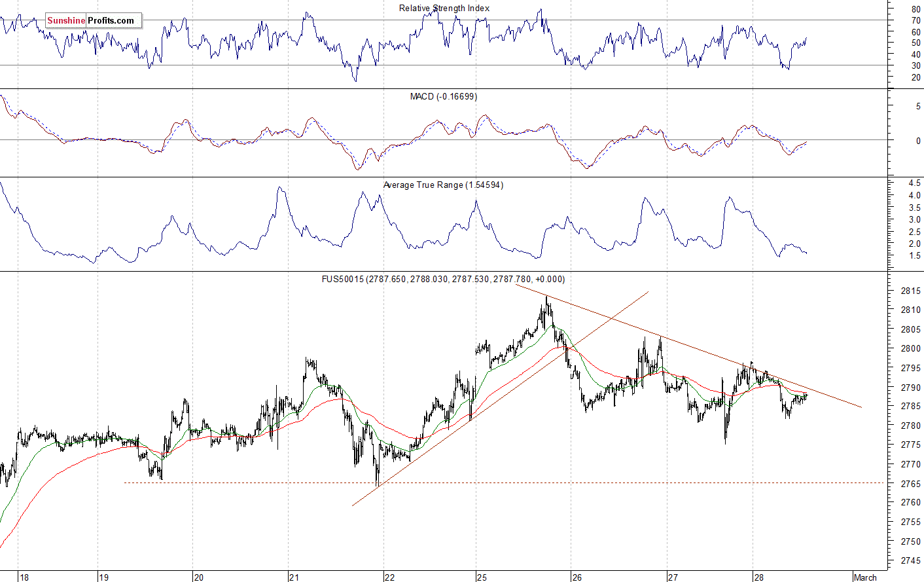Click the price scale value 2775

pyautogui.click(x=911, y=445)
